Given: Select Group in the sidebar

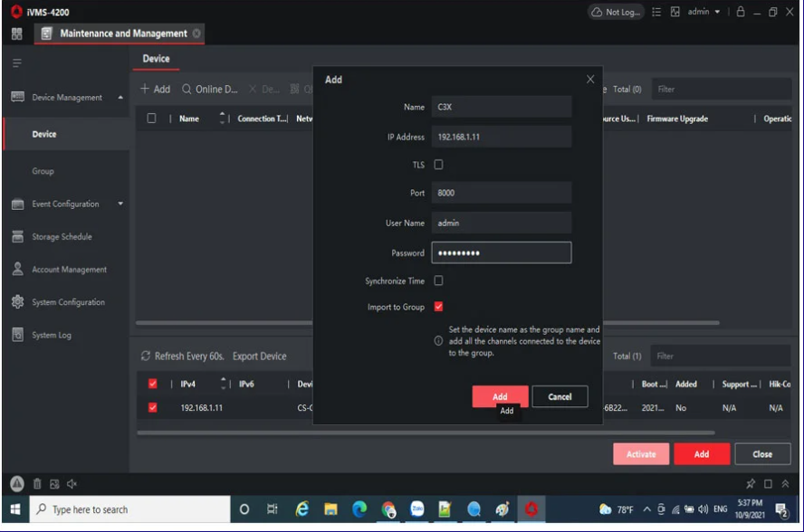Looking at the screenshot, I should tap(43, 171).
